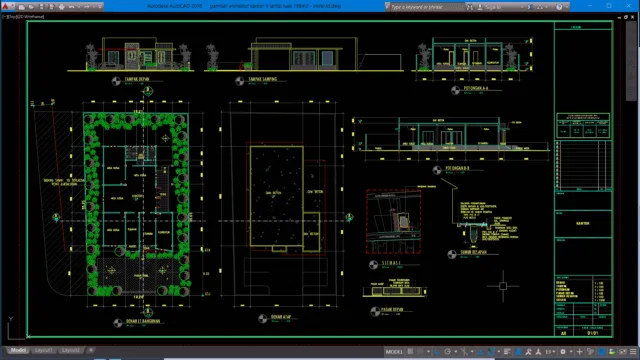Click the Clean Screen icon
The image size is (640, 360).
pyautogui.click(x=623, y=351)
